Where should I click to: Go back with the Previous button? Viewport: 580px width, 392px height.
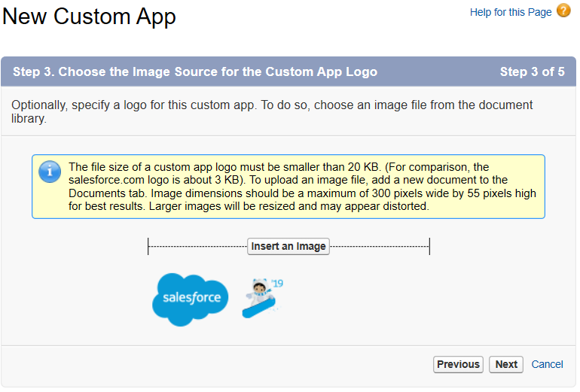[x=458, y=364]
